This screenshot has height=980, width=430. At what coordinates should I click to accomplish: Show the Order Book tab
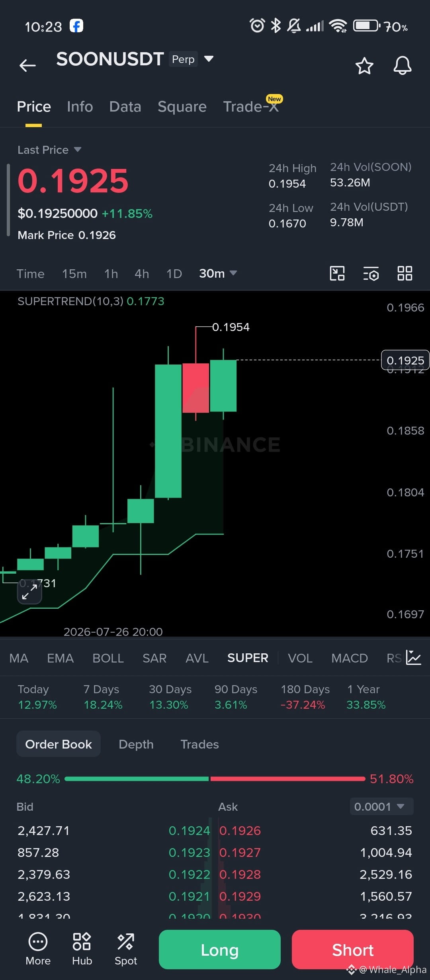[x=59, y=744]
